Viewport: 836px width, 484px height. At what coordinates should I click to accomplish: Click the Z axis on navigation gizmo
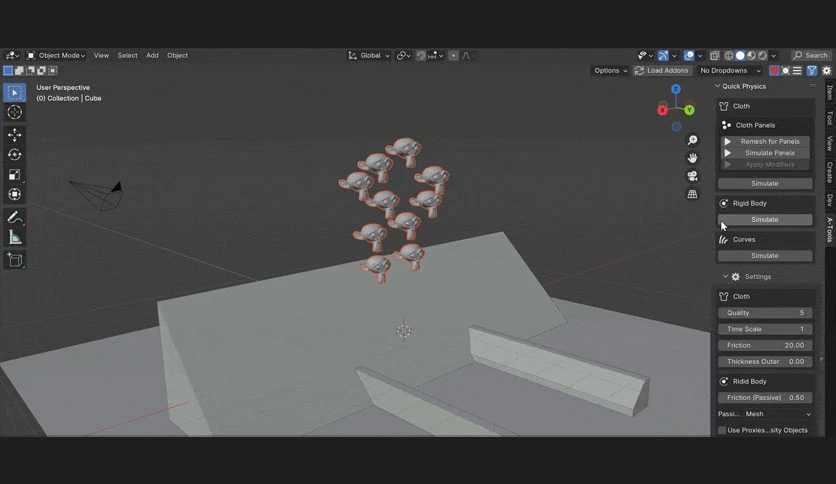(x=676, y=89)
